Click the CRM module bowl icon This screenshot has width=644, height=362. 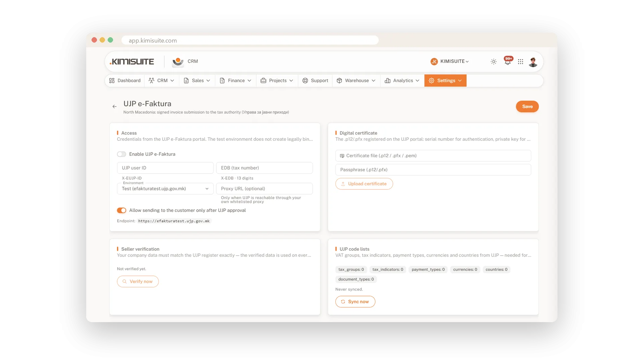pyautogui.click(x=178, y=62)
